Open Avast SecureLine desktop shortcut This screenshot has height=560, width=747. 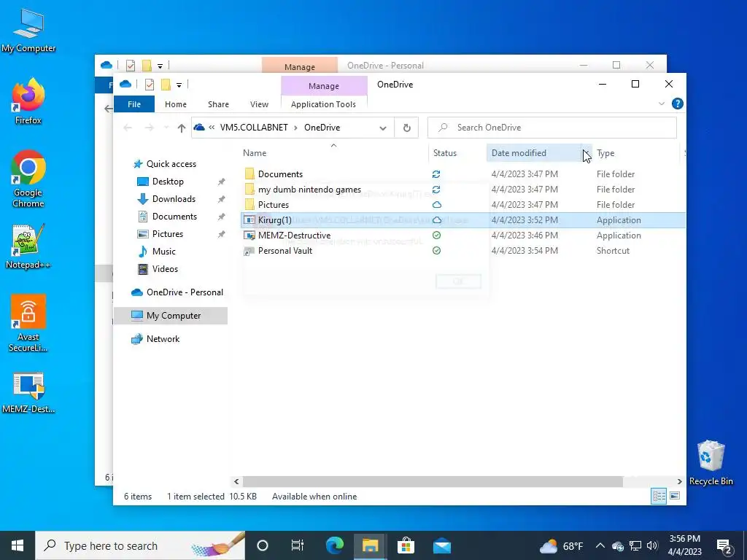point(28,323)
